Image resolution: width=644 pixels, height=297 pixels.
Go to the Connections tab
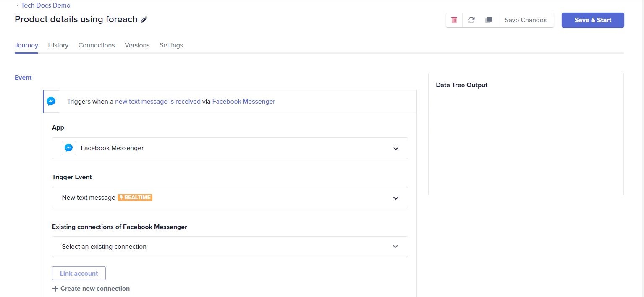97,45
